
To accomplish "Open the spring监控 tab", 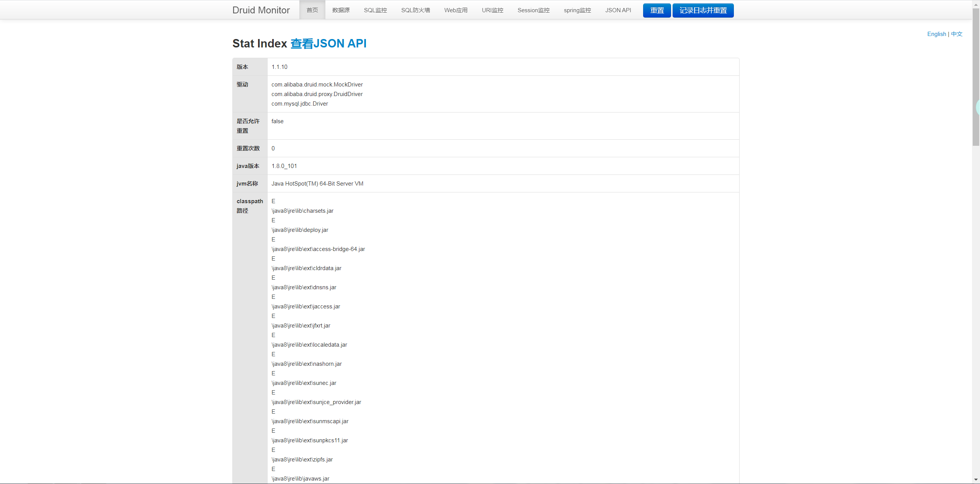I will [577, 10].
